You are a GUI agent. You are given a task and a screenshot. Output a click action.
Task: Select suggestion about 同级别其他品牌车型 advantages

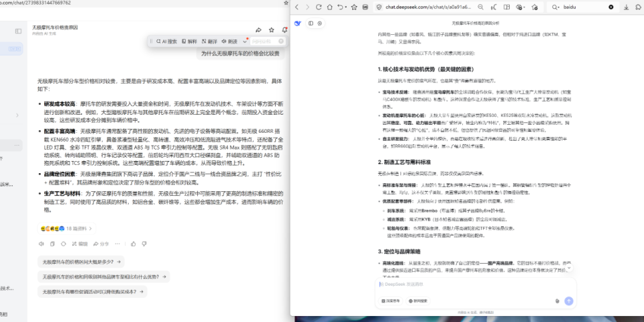[103, 276]
